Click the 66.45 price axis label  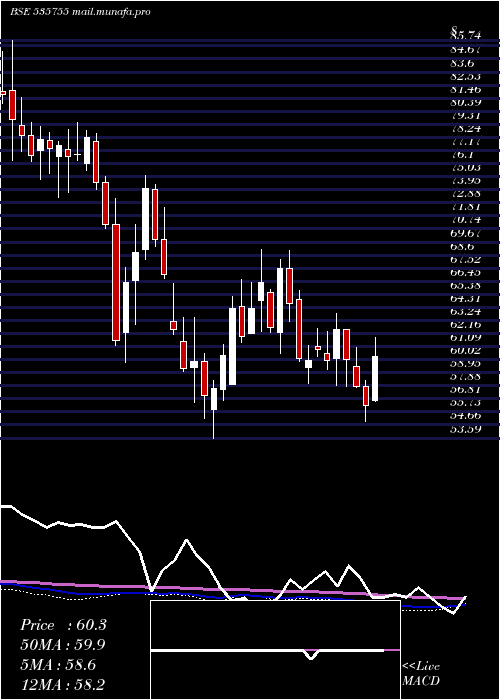click(466, 273)
